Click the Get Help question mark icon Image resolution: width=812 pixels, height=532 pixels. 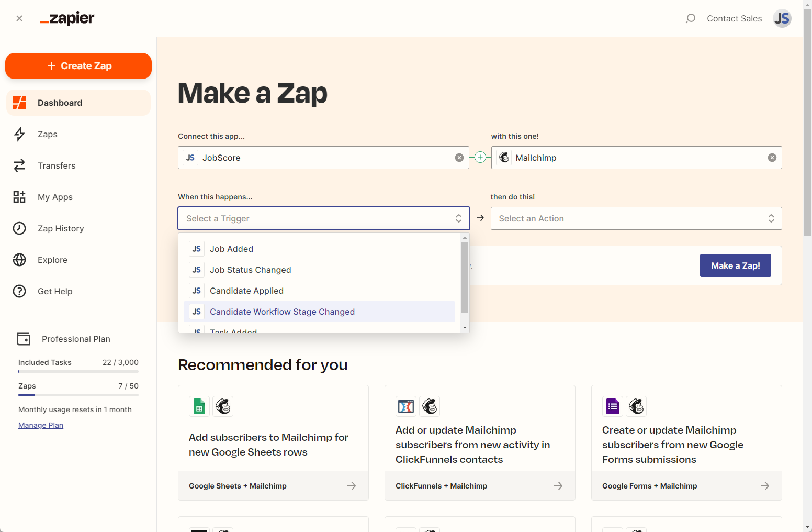[x=19, y=291]
